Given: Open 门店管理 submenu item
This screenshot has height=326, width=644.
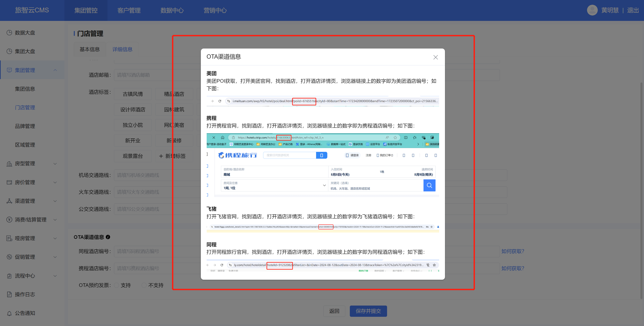Looking at the screenshot, I should [25, 107].
